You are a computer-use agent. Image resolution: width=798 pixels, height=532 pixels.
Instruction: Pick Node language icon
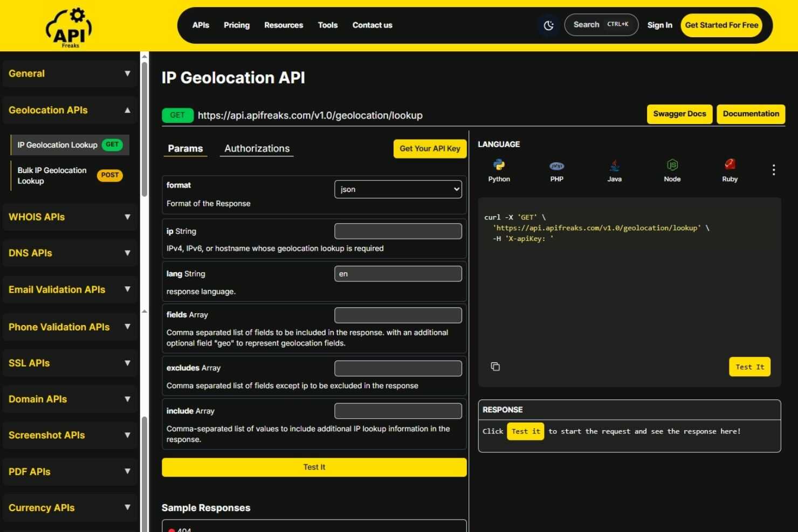[x=672, y=165]
